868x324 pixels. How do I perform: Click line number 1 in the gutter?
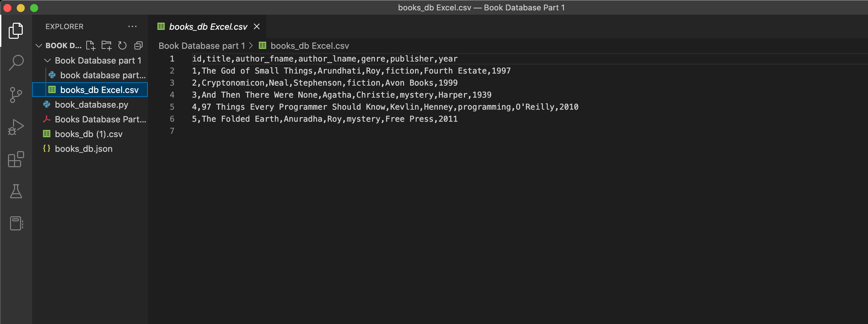pos(172,59)
